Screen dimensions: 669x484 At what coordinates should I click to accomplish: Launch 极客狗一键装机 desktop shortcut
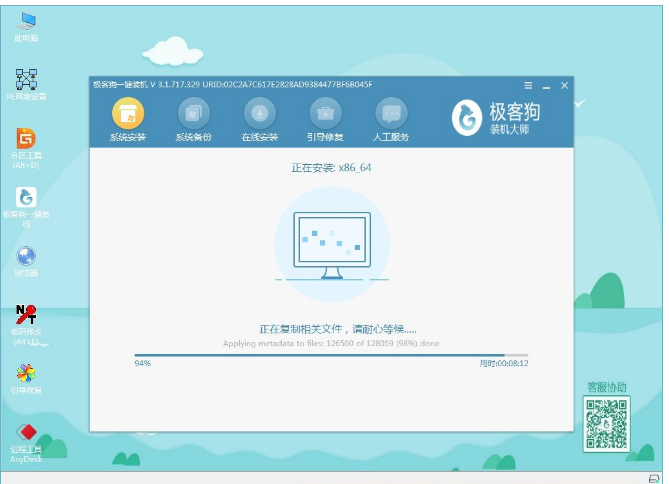pyautogui.click(x=26, y=198)
